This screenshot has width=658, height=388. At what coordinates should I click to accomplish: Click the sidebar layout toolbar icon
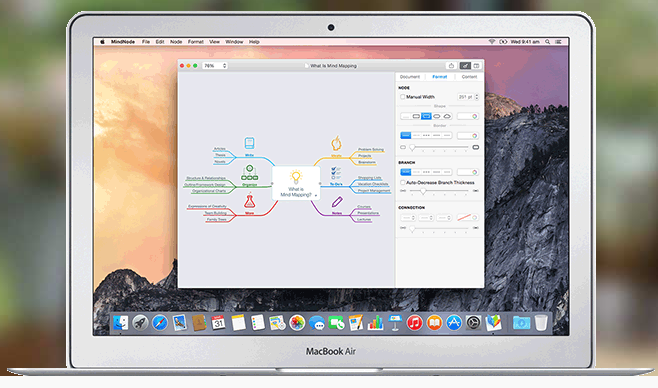pyautogui.click(x=476, y=65)
